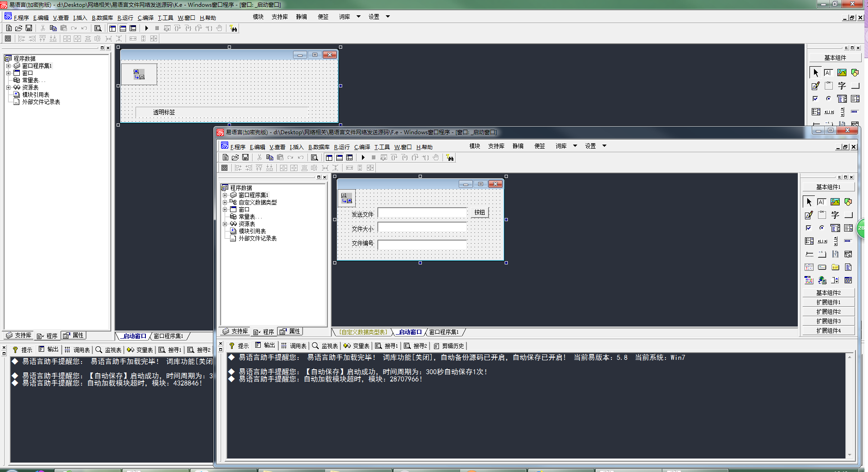Expand 资源表 node in back K.e tree
Image resolution: width=868 pixels, height=472 pixels.
[8, 88]
